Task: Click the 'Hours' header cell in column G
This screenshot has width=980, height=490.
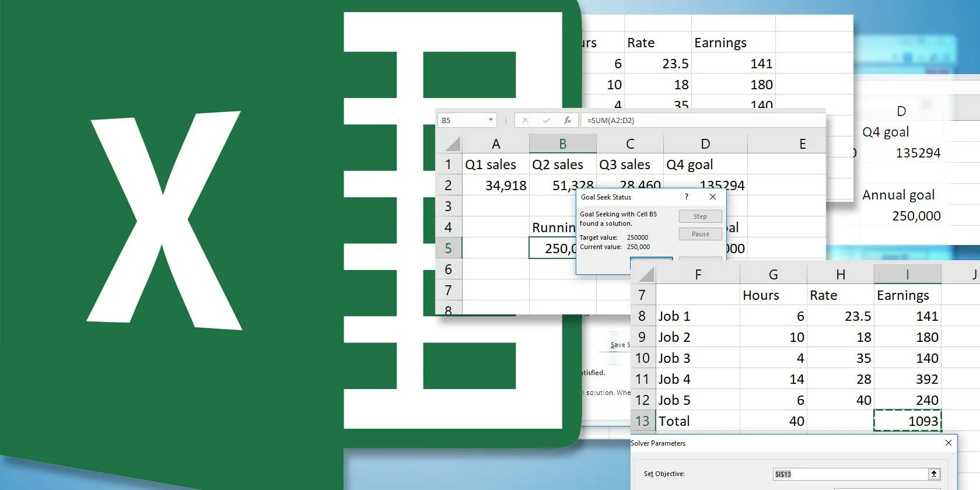Action: click(x=773, y=295)
